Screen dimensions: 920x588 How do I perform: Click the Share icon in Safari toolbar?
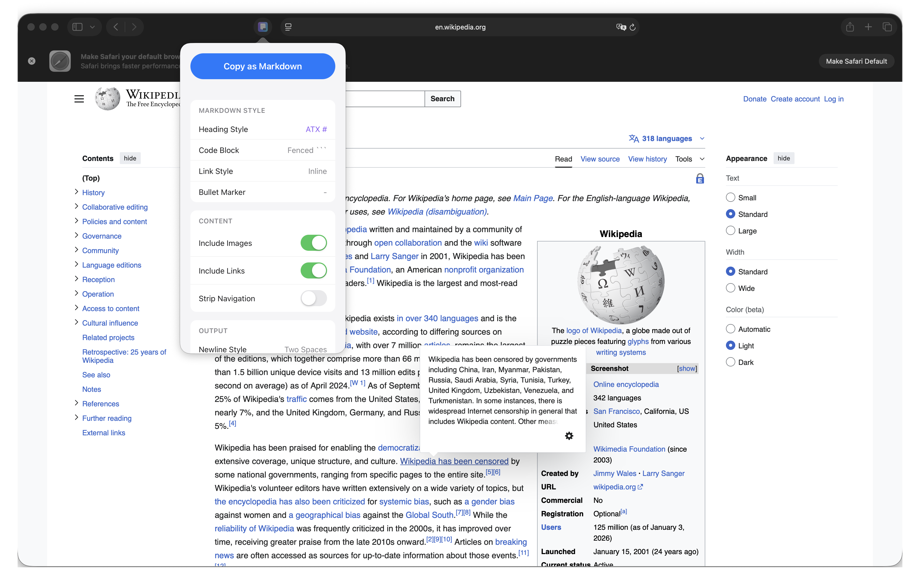(850, 27)
